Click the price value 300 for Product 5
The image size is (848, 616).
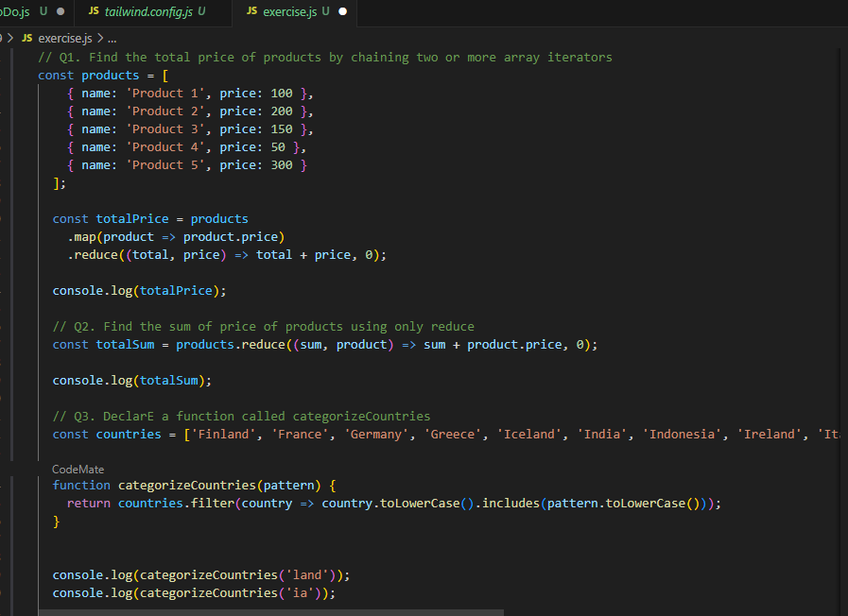[x=281, y=164]
